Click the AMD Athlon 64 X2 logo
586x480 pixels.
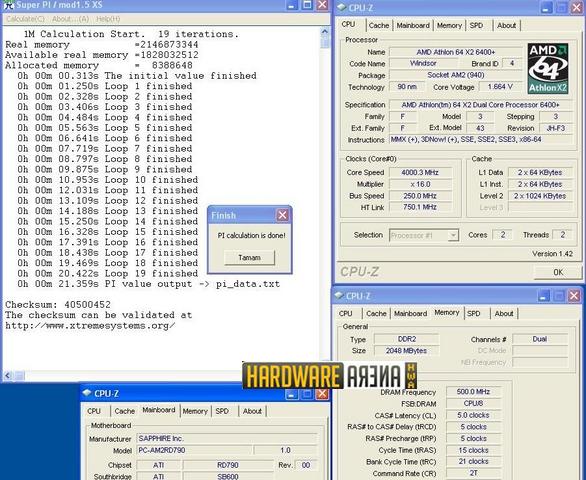pos(548,68)
